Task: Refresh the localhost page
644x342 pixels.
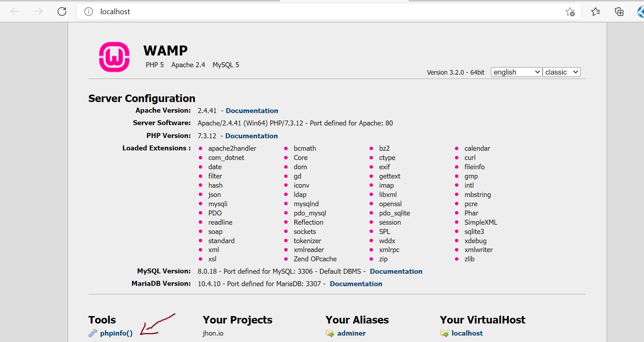Action: click(x=62, y=11)
